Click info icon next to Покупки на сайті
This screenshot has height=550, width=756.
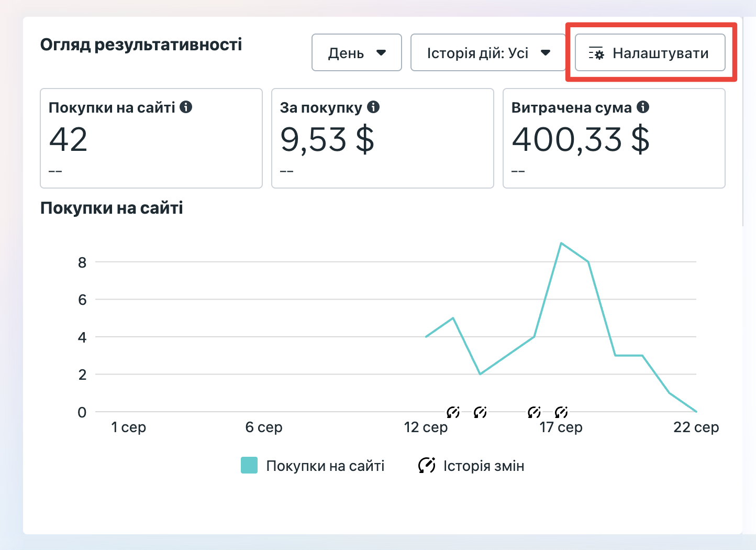click(x=186, y=107)
